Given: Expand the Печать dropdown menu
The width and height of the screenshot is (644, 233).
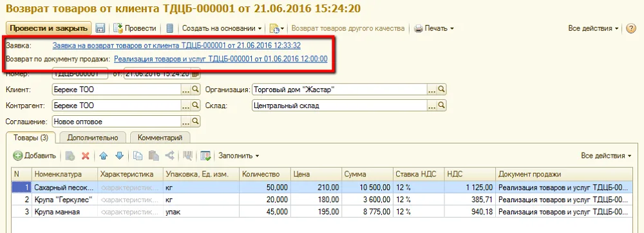Looking at the screenshot, I should (434, 28).
